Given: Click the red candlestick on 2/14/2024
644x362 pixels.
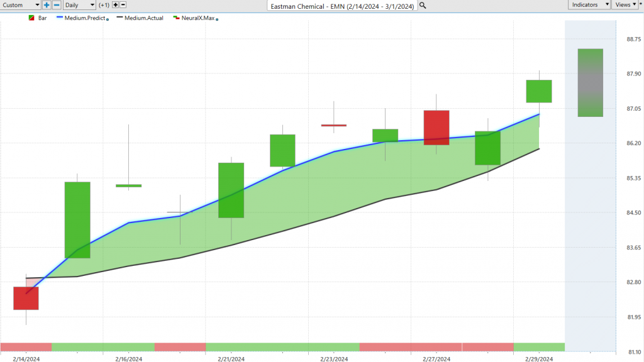Looking at the screenshot, I should (x=26, y=299).
